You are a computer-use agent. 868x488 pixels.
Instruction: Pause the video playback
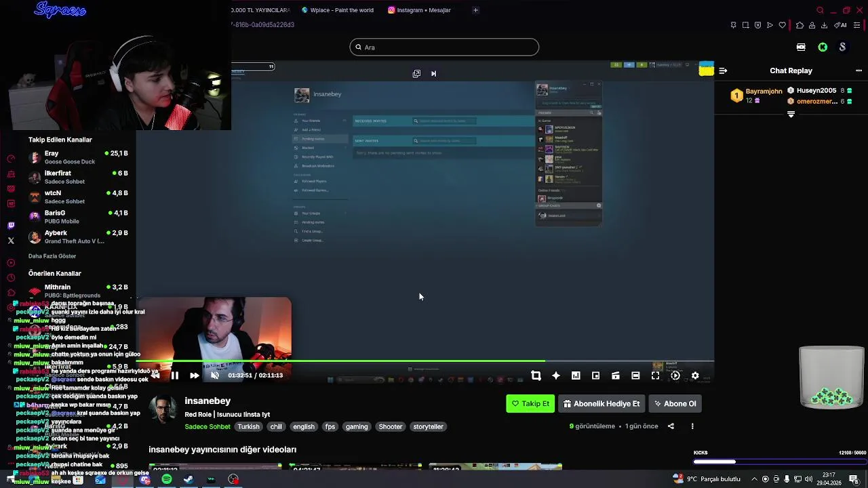(174, 375)
